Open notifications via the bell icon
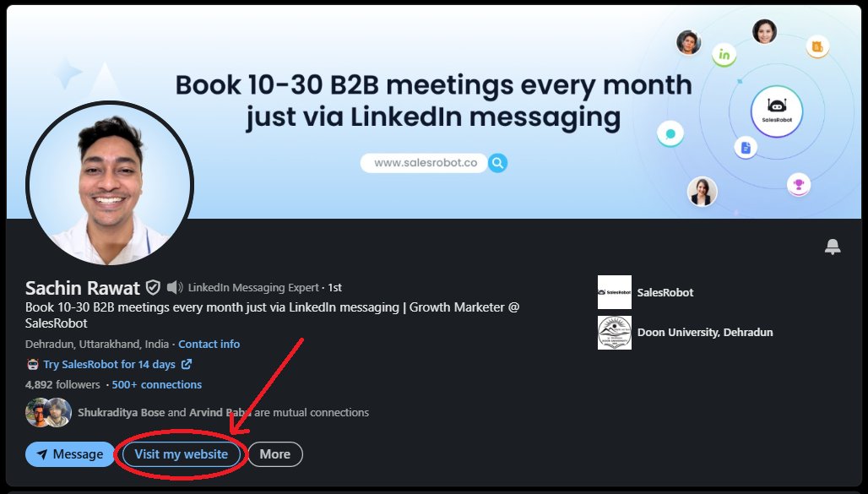The image size is (868, 494). (833, 246)
